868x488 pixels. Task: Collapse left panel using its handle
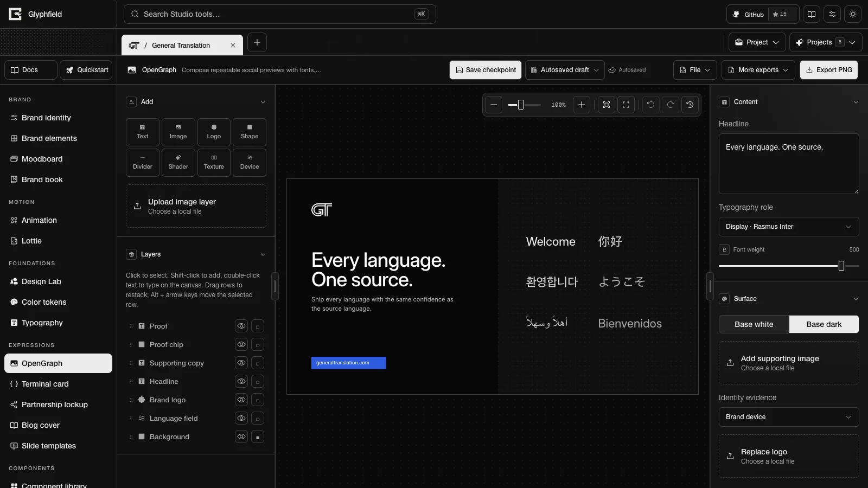tap(275, 286)
